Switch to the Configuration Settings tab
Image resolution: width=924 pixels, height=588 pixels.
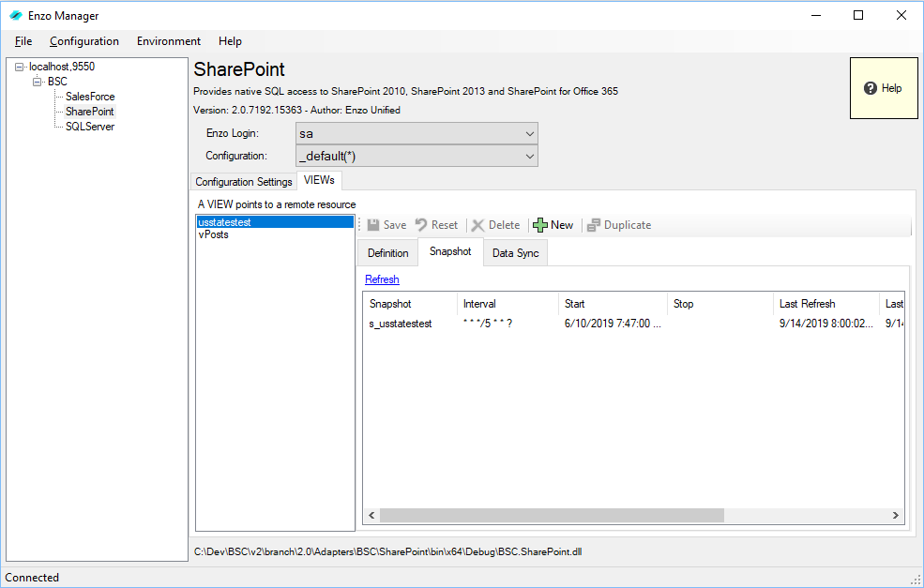pos(244,182)
